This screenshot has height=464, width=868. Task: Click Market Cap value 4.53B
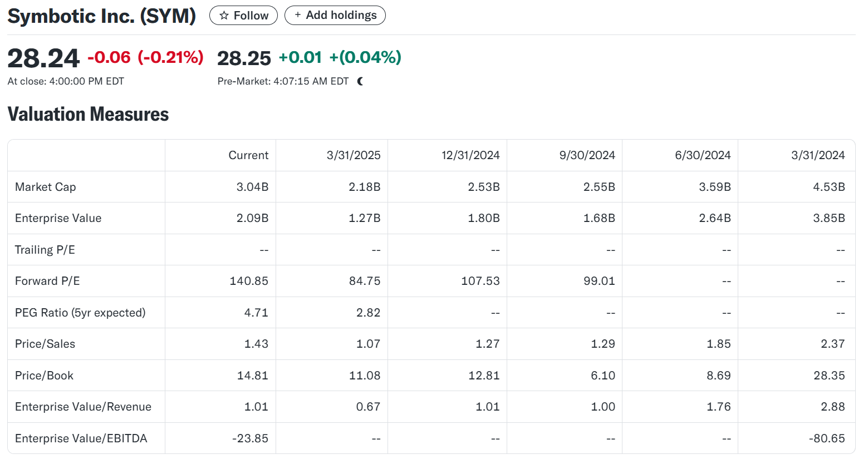[829, 187]
